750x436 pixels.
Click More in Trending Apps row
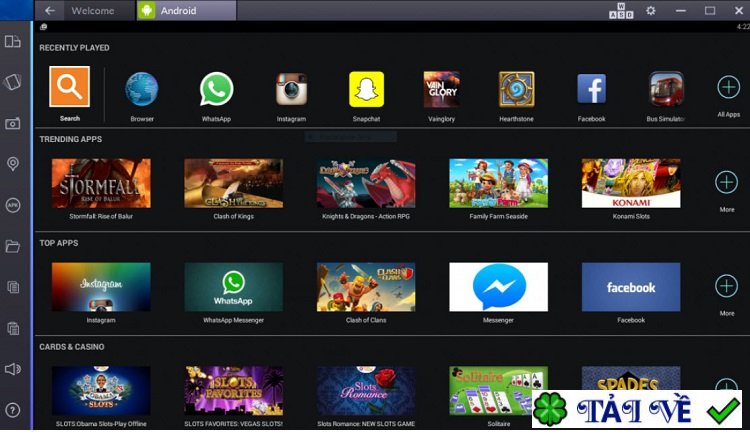[x=727, y=182]
